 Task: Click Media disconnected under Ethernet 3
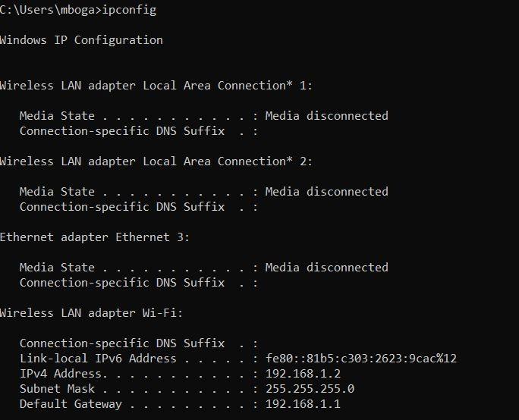pyautogui.click(x=327, y=268)
